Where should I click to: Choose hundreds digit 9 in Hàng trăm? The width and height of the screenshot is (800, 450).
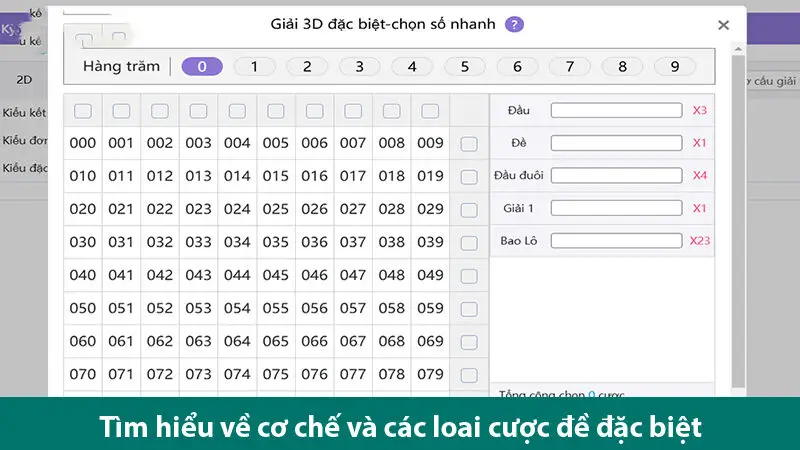tap(675, 67)
